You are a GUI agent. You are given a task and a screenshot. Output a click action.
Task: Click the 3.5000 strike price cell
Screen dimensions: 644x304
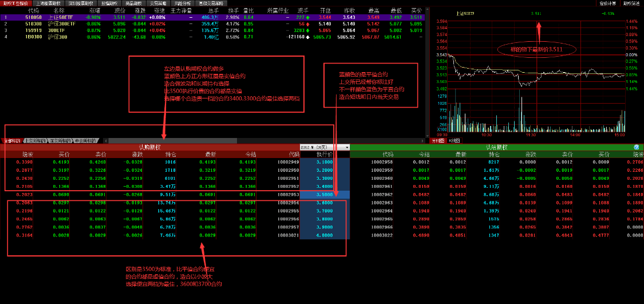tap(323, 195)
